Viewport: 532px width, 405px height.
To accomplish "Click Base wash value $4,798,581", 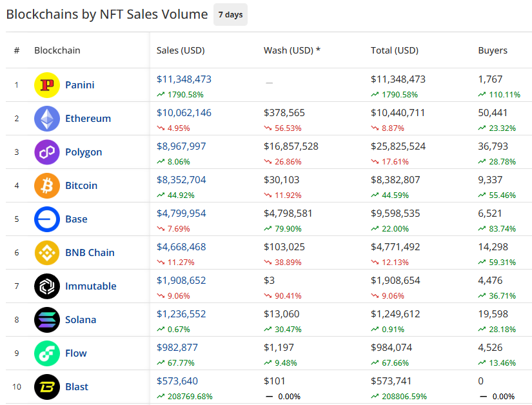I will [288, 213].
